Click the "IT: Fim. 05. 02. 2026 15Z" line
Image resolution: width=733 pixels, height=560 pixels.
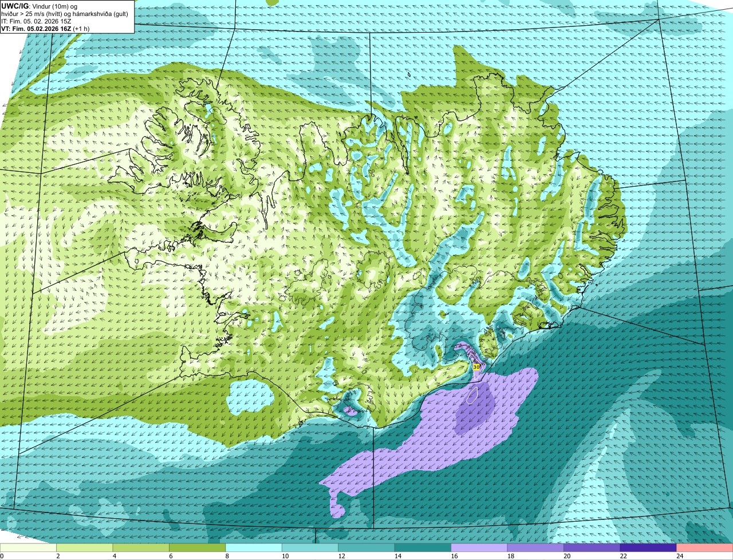(x=37, y=21)
